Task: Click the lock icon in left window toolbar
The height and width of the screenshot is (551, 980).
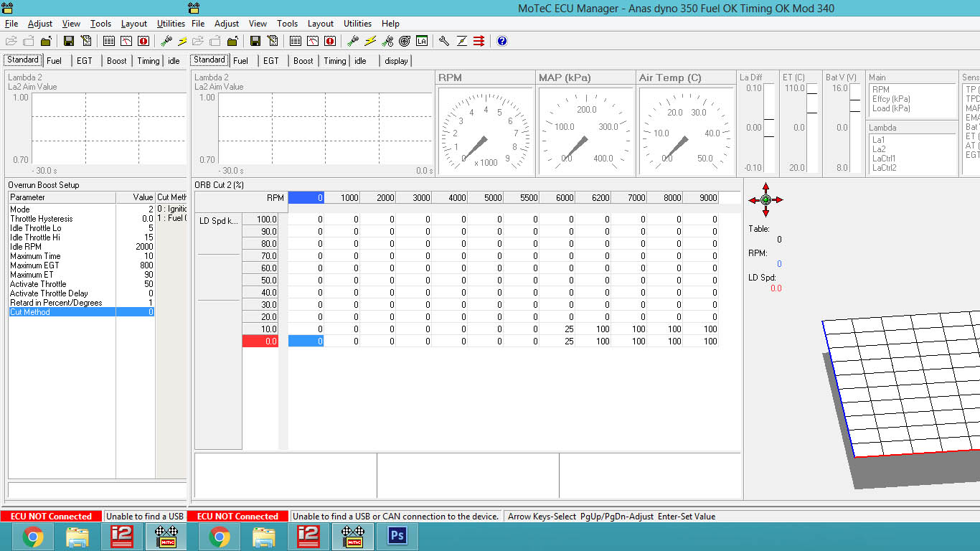Action: 46,41
